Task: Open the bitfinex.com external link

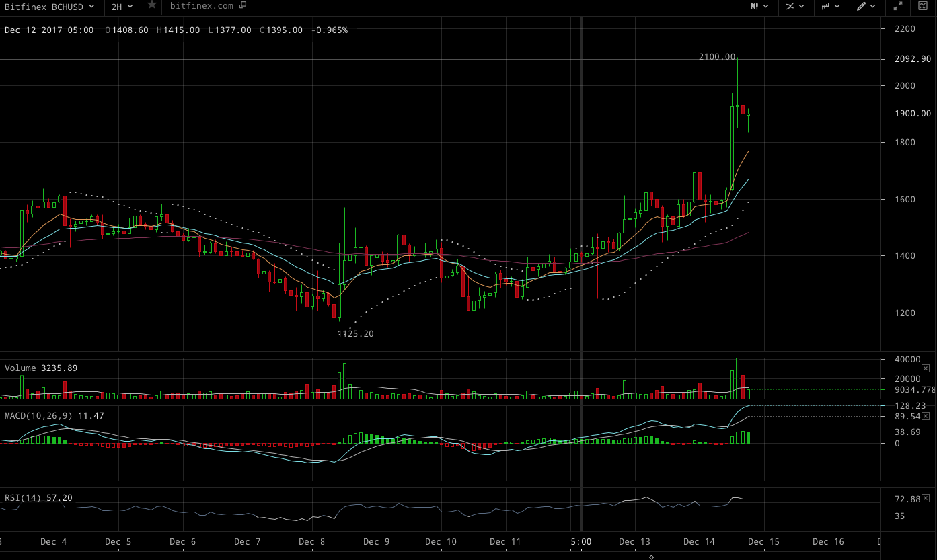Action: 208,6
